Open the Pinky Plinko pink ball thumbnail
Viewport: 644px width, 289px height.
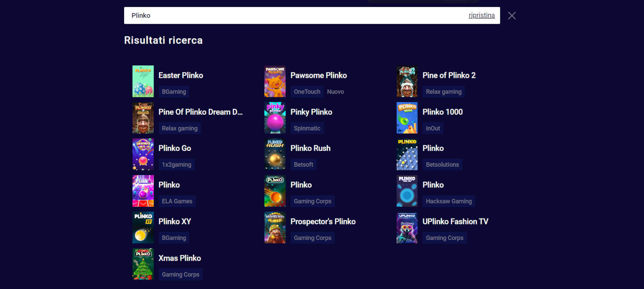tap(275, 118)
